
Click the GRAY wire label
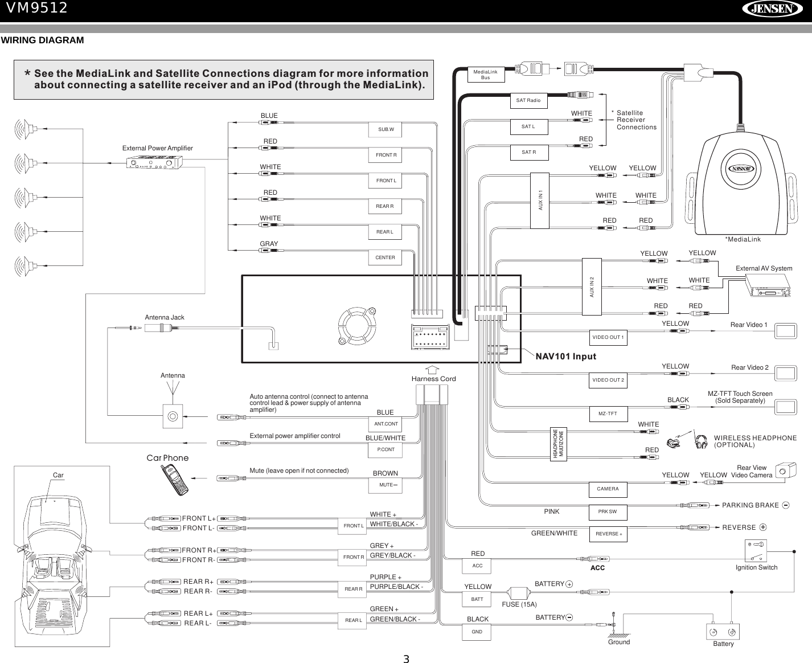tap(269, 244)
